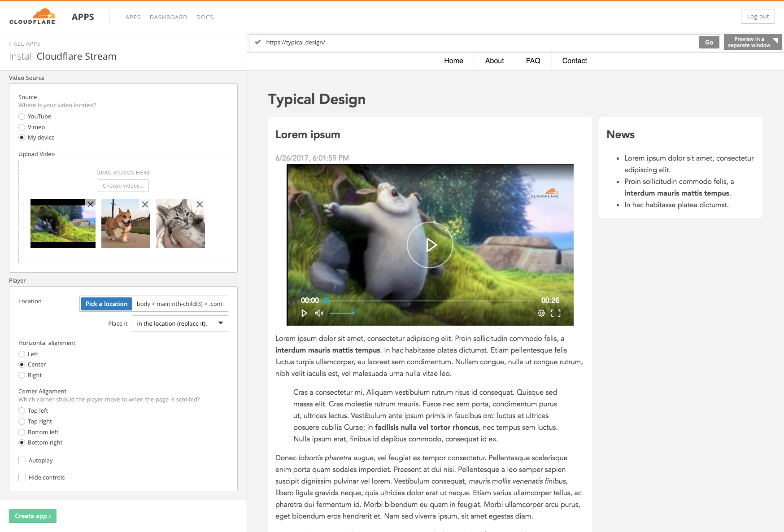
Task: Open the DOCS nav item
Action: pyautogui.click(x=205, y=17)
